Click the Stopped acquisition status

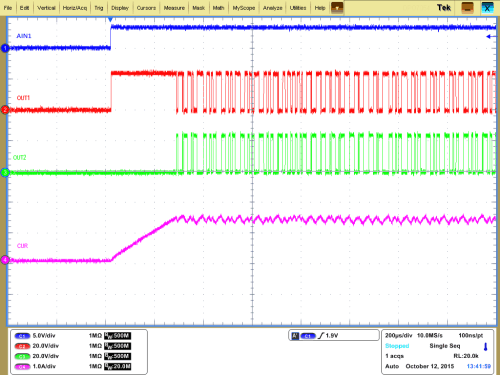tap(397, 346)
